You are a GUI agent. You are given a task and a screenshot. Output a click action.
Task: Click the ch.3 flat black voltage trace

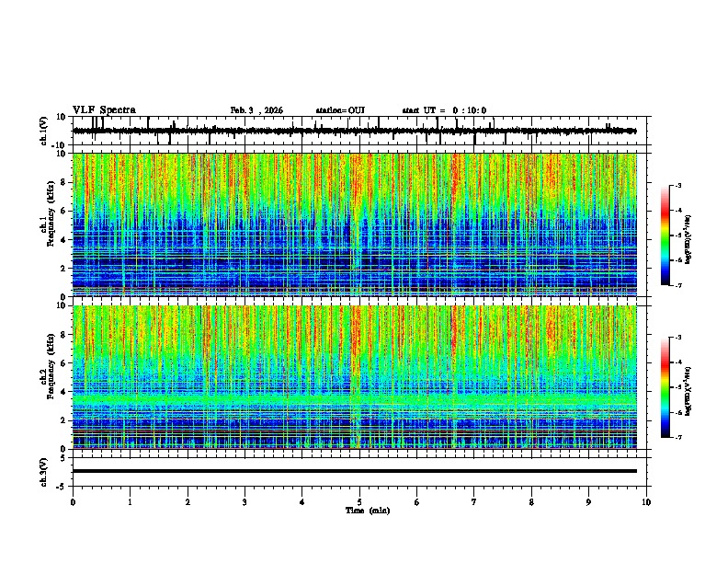354,471
